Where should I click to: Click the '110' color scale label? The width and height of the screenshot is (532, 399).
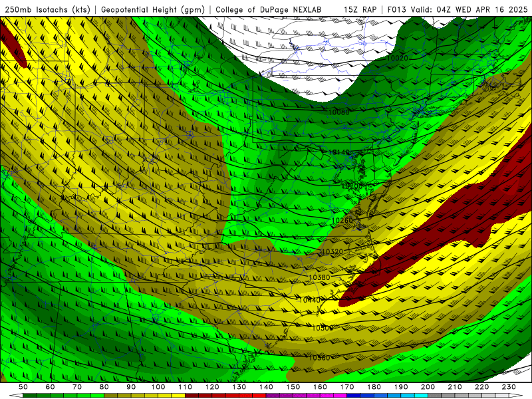pyautogui.click(x=185, y=387)
